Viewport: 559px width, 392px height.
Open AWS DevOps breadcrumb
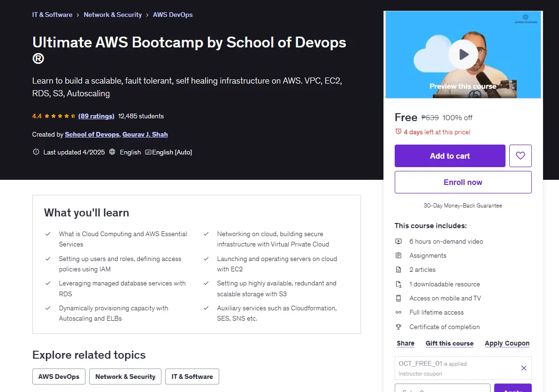coord(173,15)
